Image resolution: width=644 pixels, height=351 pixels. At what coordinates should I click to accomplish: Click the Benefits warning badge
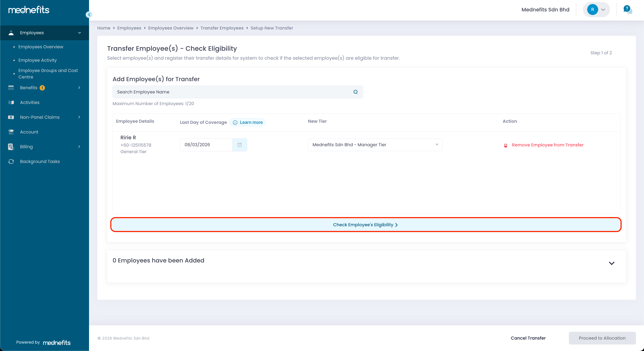click(42, 88)
